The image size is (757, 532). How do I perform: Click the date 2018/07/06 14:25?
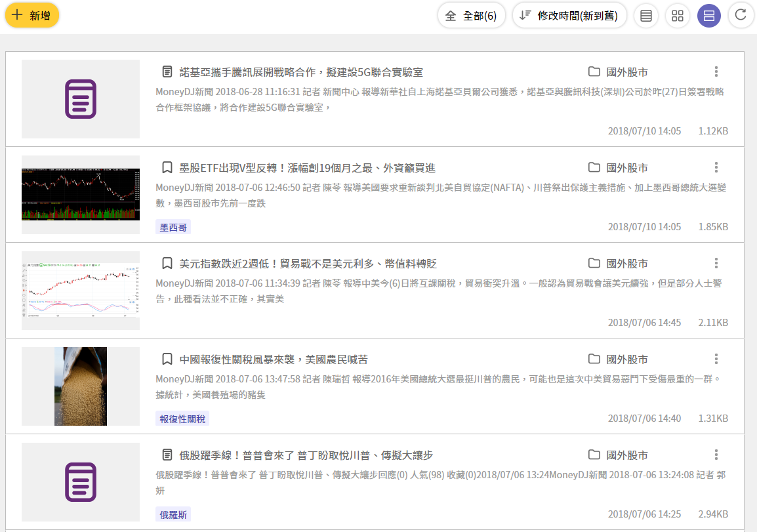(x=644, y=514)
